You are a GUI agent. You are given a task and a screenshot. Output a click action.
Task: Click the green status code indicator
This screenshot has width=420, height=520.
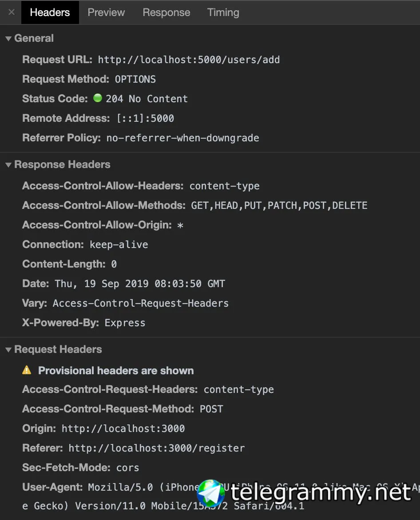(97, 98)
